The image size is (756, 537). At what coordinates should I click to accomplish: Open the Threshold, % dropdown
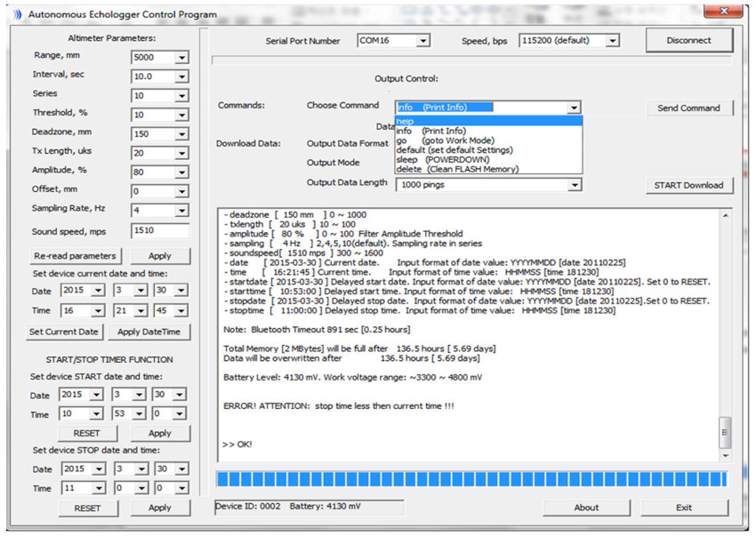click(181, 115)
